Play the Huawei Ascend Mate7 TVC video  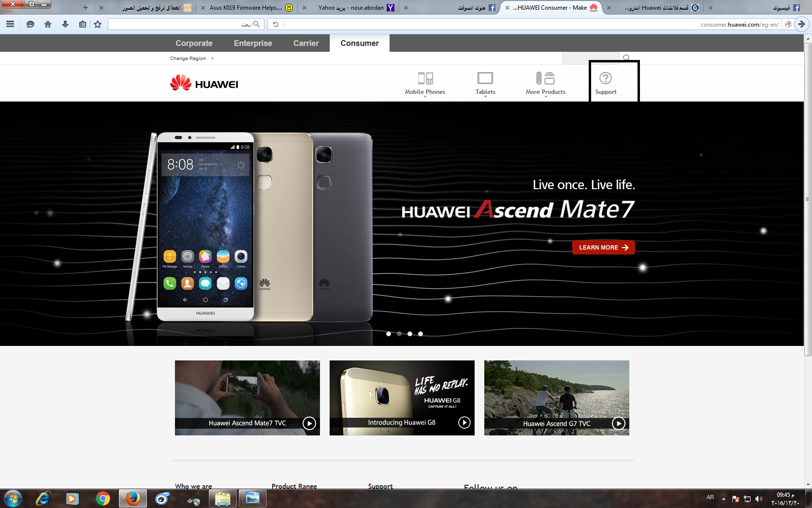click(x=309, y=423)
